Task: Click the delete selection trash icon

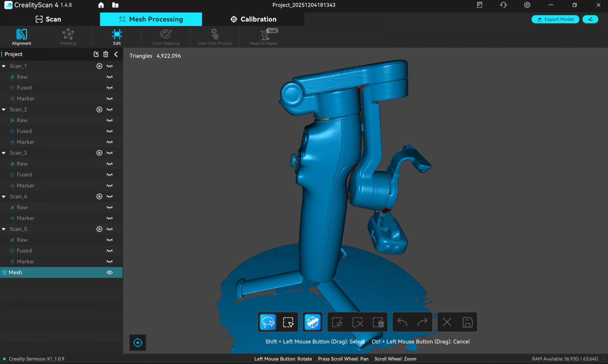Action: click(x=378, y=322)
